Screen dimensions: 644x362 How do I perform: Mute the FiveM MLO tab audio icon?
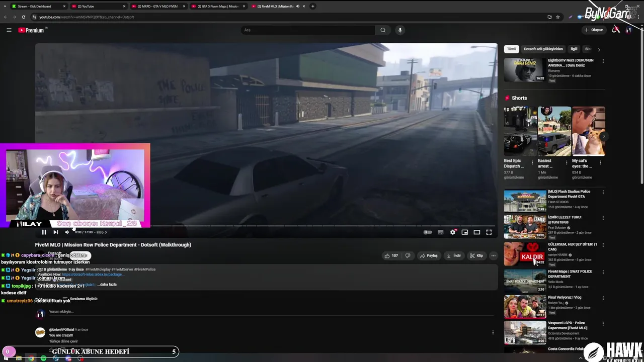[x=297, y=6]
